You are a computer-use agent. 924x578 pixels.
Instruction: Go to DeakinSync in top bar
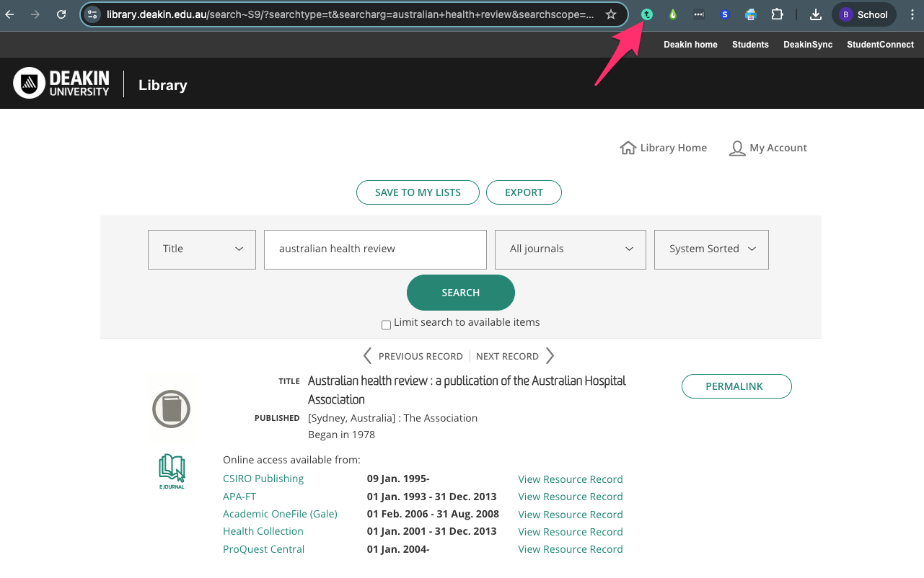pyautogui.click(x=808, y=45)
